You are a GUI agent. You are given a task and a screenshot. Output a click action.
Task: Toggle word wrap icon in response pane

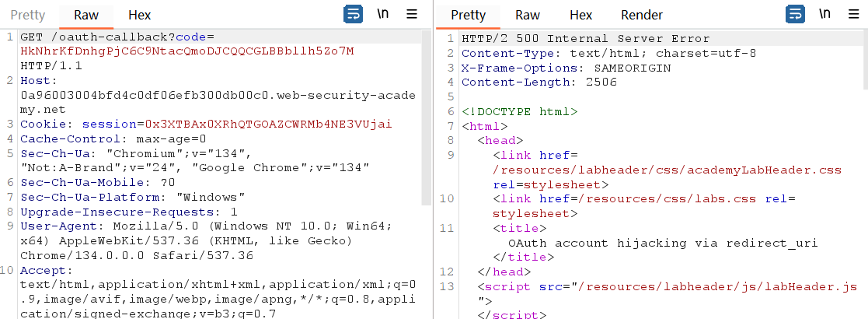point(795,14)
